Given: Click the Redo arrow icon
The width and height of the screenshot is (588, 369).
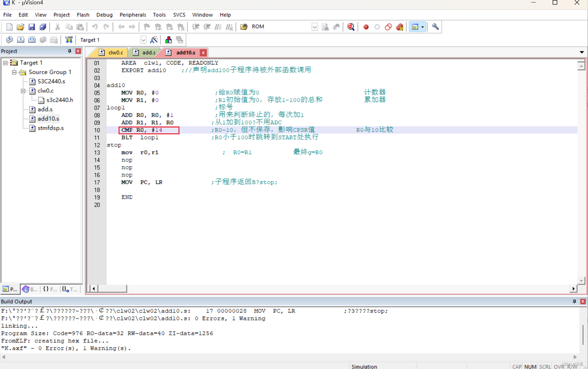Looking at the screenshot, I should 106,27.
